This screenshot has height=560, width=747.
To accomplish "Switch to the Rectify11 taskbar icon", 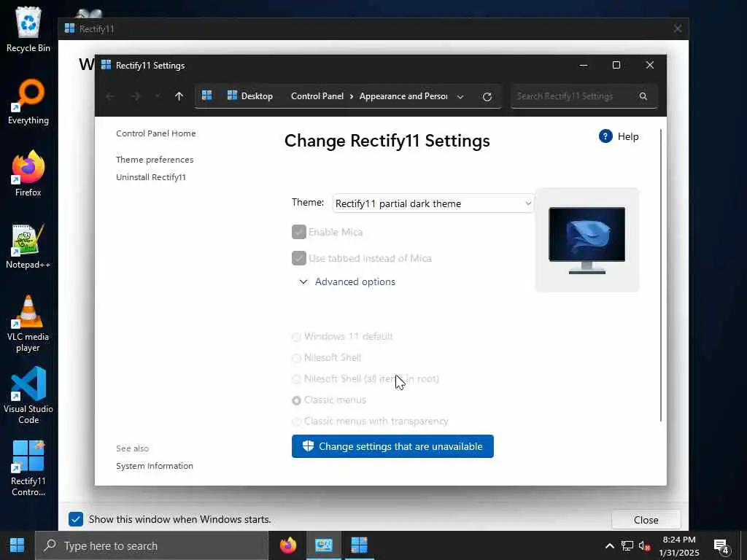I will point(359,545).
